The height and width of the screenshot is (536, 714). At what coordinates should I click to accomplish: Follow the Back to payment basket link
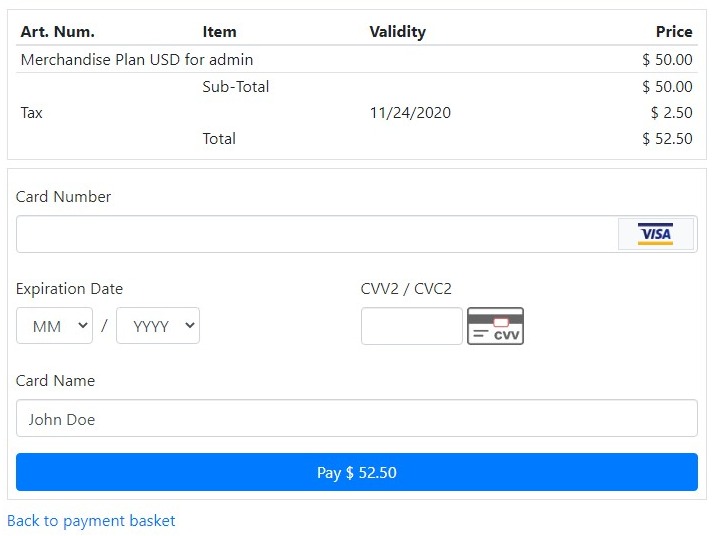91,521
